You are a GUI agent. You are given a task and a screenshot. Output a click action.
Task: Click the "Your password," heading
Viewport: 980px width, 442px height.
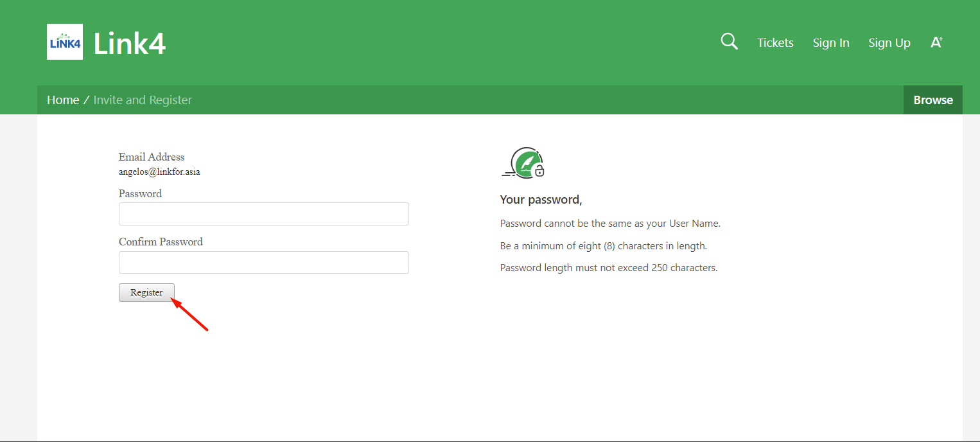point(541,200)
